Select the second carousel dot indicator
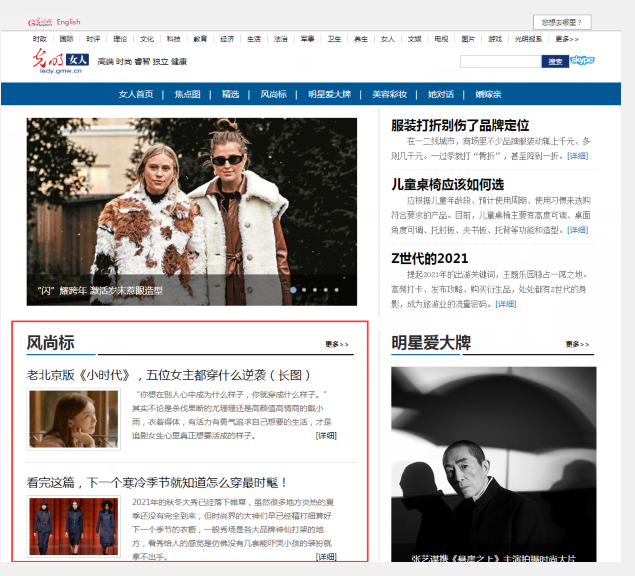This screenshot has width=635, height=576. (304, 290)
